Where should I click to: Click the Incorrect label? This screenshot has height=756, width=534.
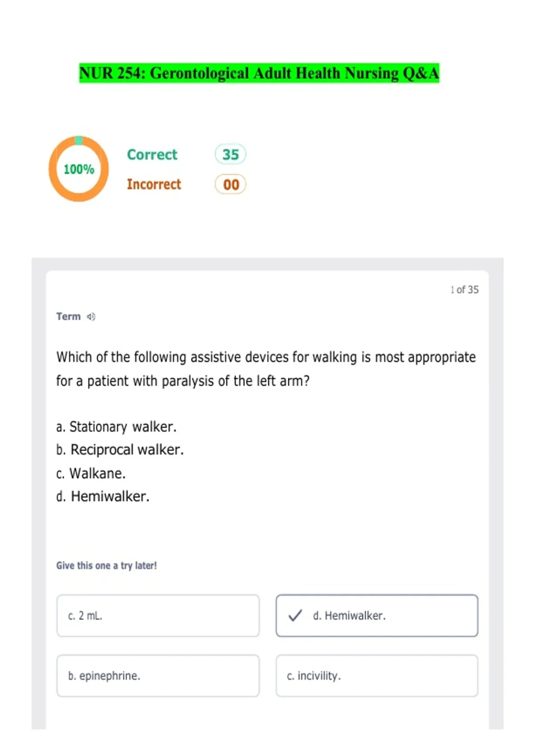coord(154,184)
